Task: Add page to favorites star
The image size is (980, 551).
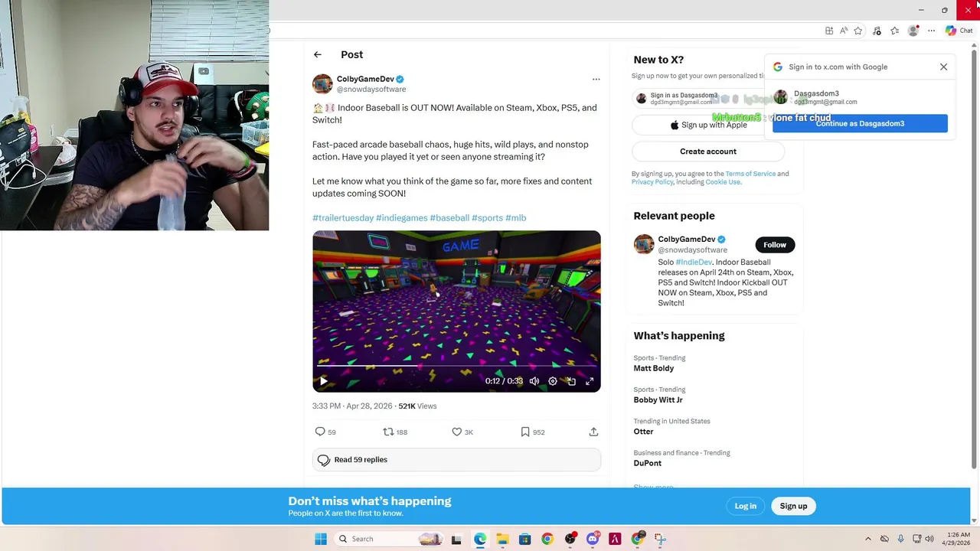Action: 858,31
